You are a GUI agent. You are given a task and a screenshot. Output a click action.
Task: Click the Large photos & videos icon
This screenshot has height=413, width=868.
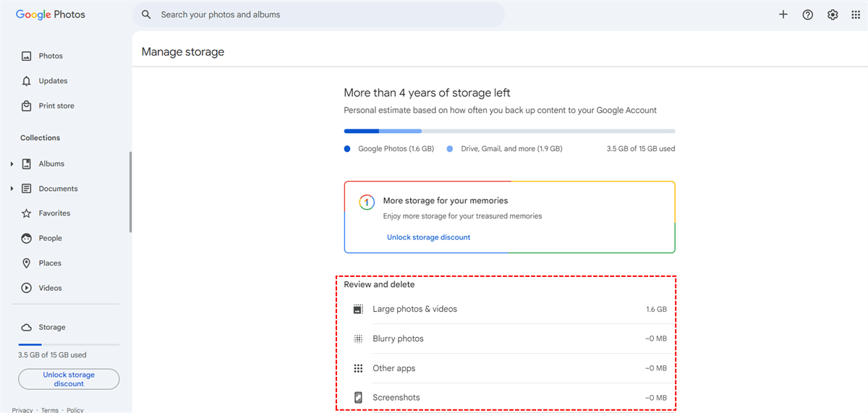(x=357, y=309)
